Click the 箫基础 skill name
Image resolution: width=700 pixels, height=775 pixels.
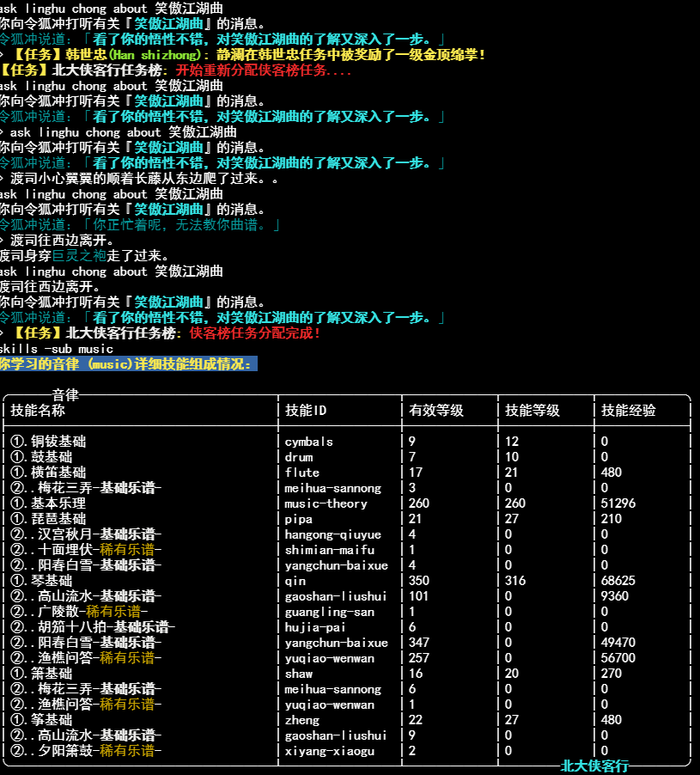click(52, 673)
